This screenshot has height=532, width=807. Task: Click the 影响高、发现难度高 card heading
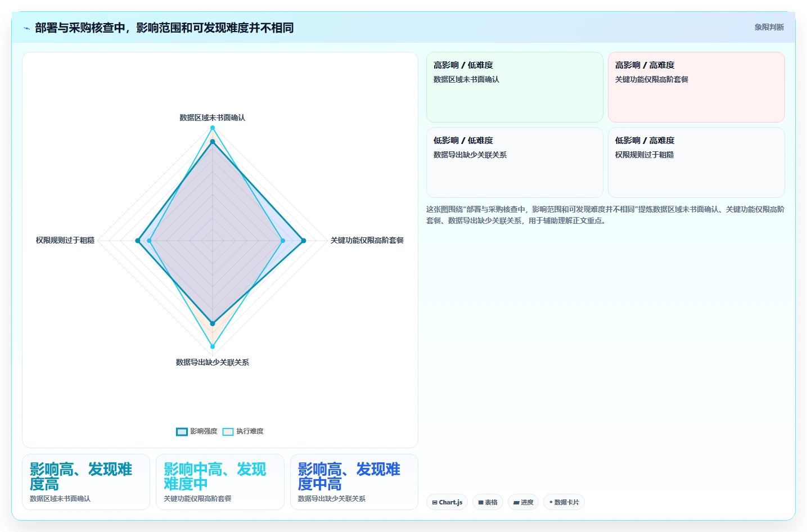point(81,476)
